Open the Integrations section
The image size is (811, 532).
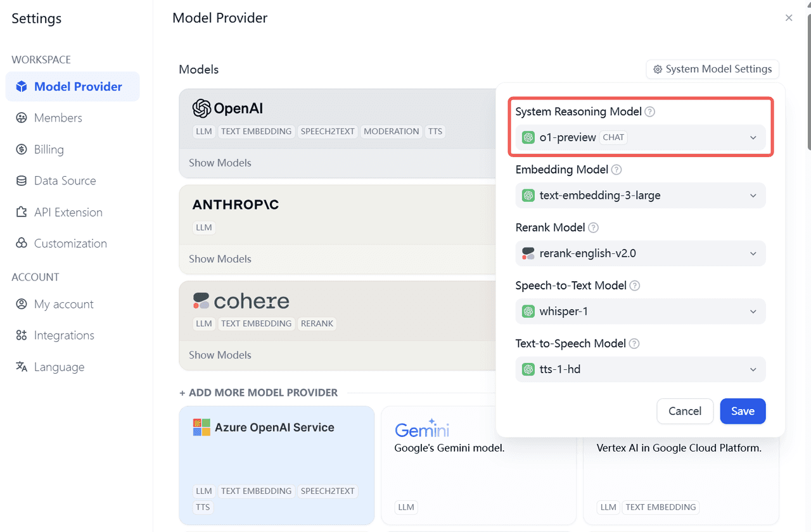(21, 335)
